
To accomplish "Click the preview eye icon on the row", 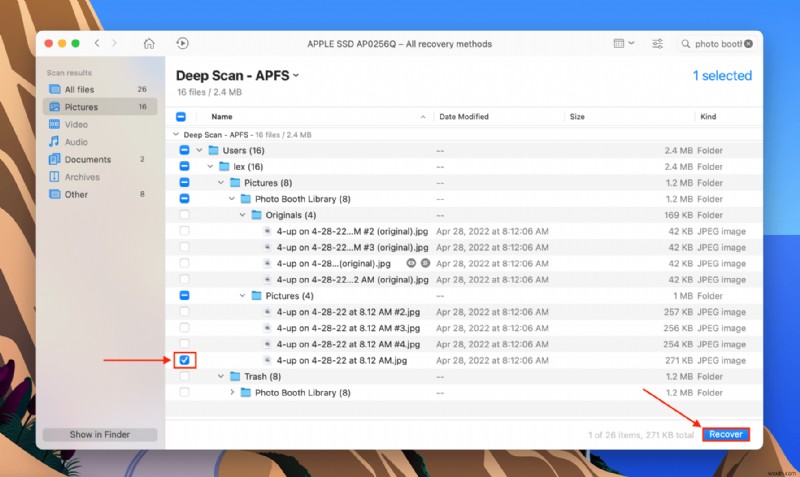I will 411,263.
